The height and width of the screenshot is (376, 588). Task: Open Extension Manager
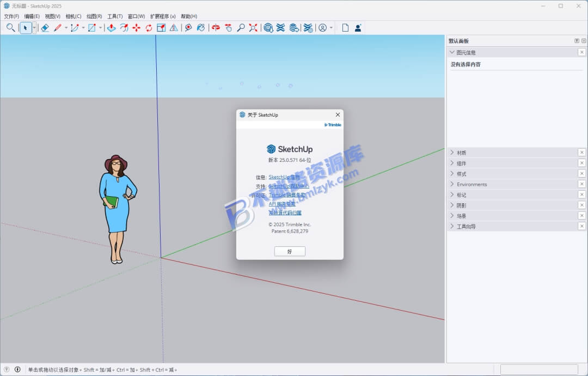click(308, 28)
